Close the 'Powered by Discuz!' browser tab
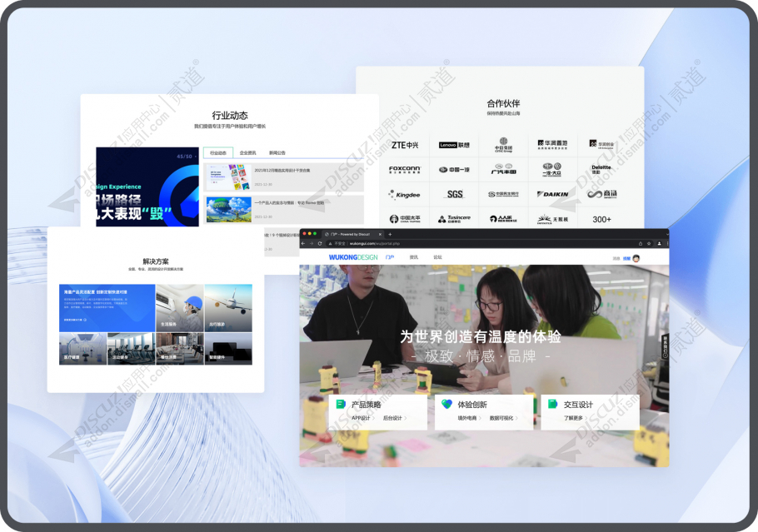The image size is (758, 532). [380, 234]
